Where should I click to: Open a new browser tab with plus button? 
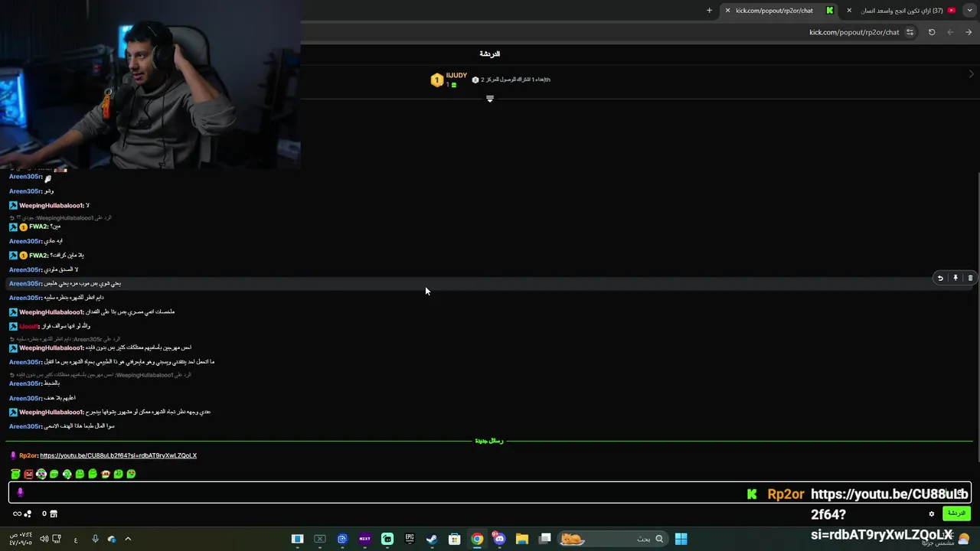click(x=709, y=11)
